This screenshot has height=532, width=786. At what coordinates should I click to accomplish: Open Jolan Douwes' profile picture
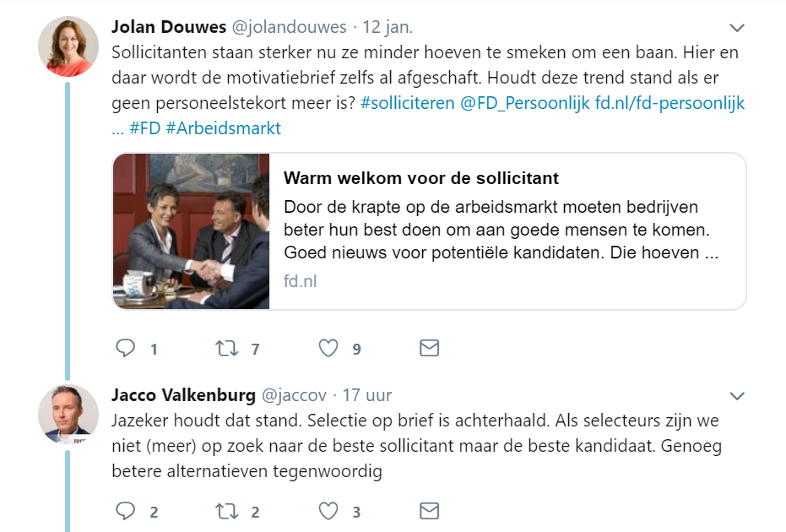click(68, 46)
